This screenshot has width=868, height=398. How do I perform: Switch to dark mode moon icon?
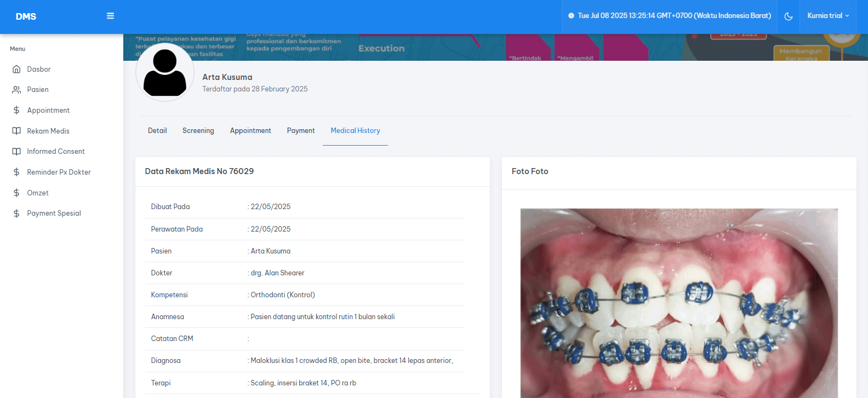[x=789, y=16]
